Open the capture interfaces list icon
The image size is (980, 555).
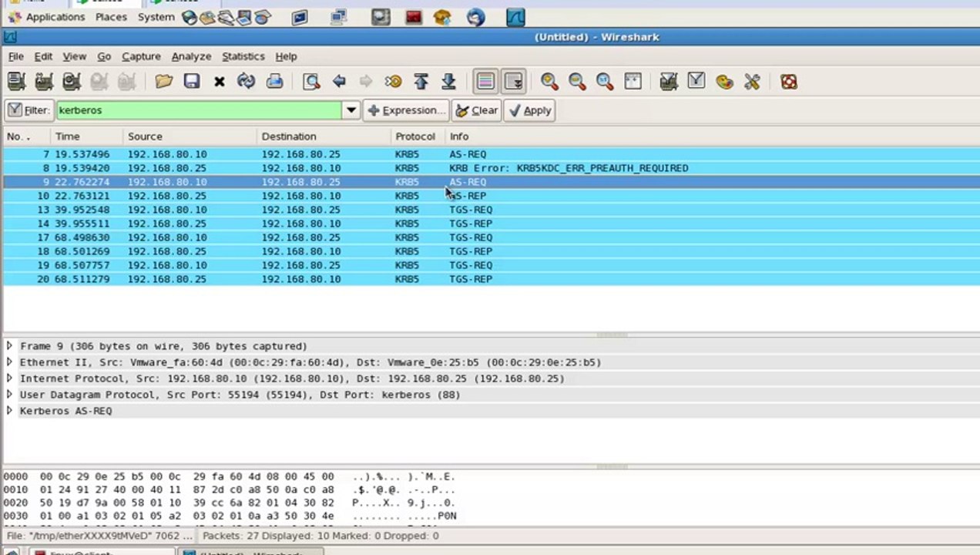(x=16, y=82)
